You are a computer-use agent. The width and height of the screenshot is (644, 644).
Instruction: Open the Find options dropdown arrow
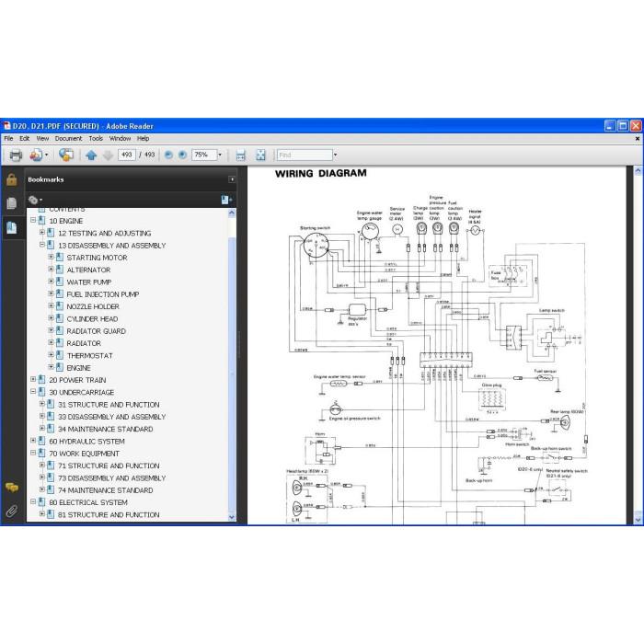335,155
